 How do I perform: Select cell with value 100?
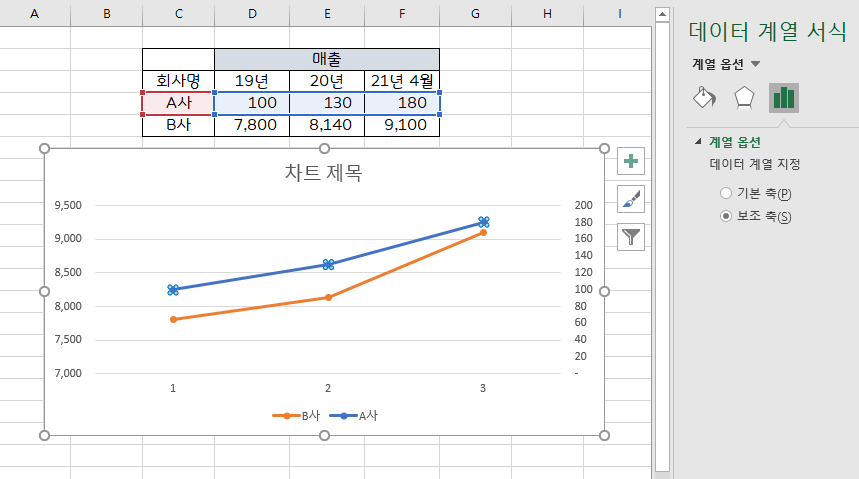[252, 103]
